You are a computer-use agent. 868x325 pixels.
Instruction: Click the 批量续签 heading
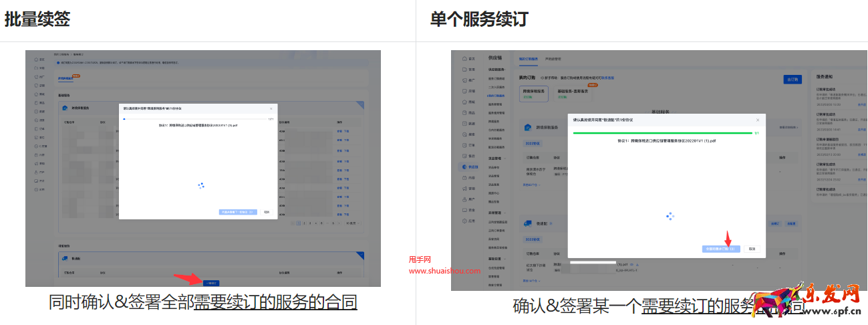pos(37,19)
